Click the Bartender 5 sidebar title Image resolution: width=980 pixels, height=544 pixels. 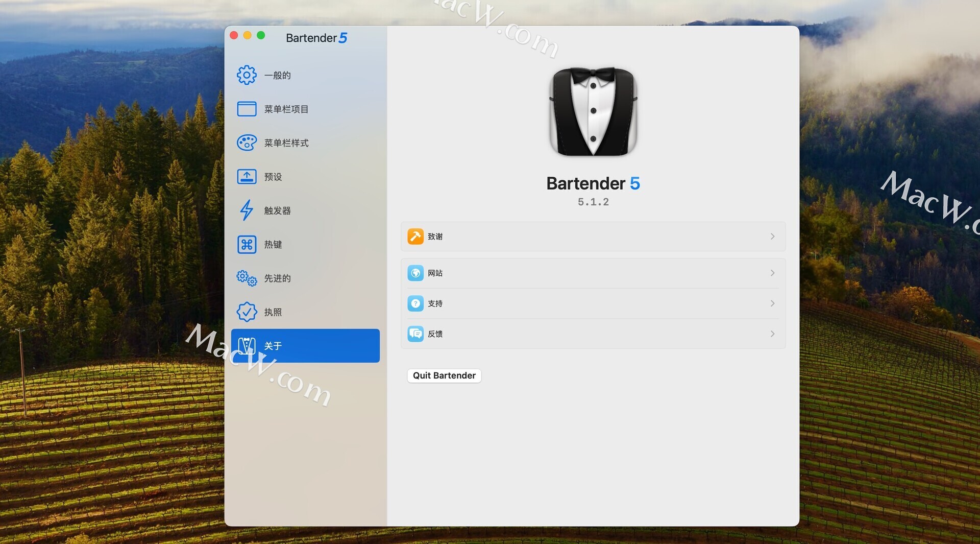coord(316,38)
